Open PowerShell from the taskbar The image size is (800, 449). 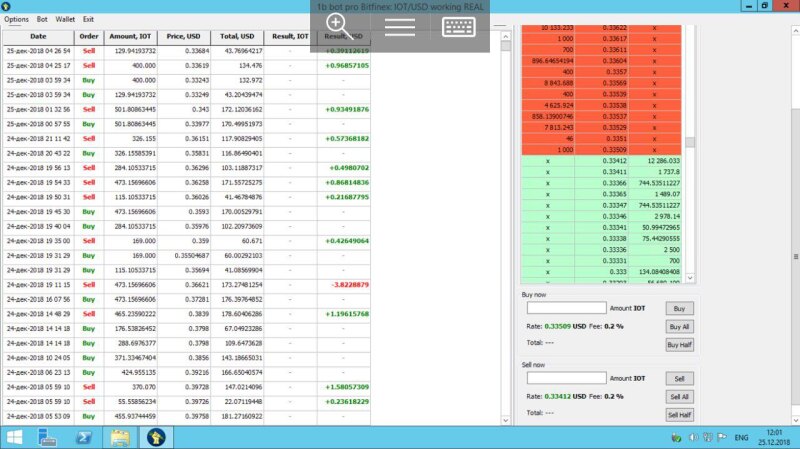coord(86,437)
